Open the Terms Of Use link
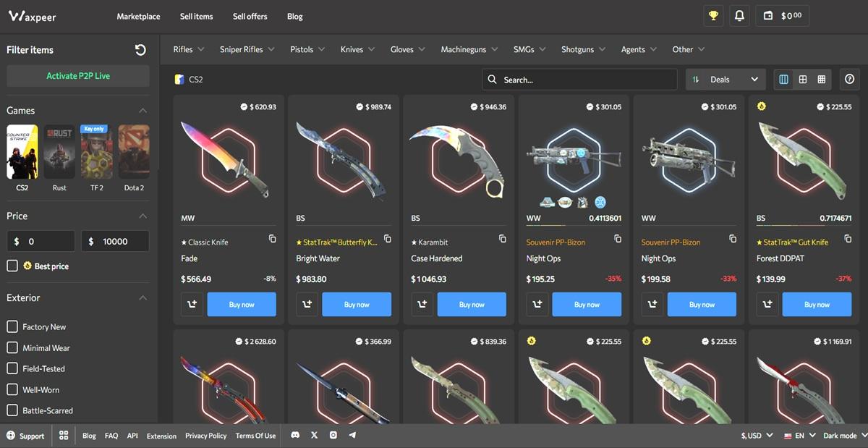 (255, 436)
